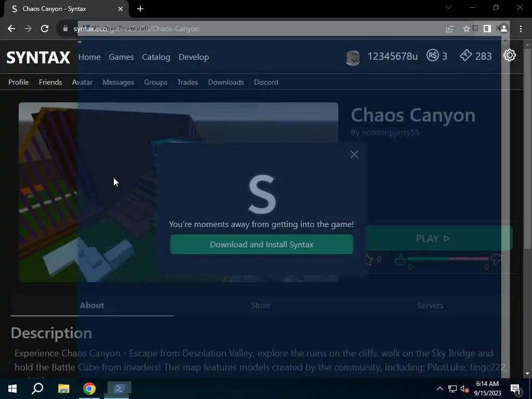This screenshot has height=399, width=532.
Task: Select the Chaos Canyon - Syntax tab
Action: pos(66,9)
